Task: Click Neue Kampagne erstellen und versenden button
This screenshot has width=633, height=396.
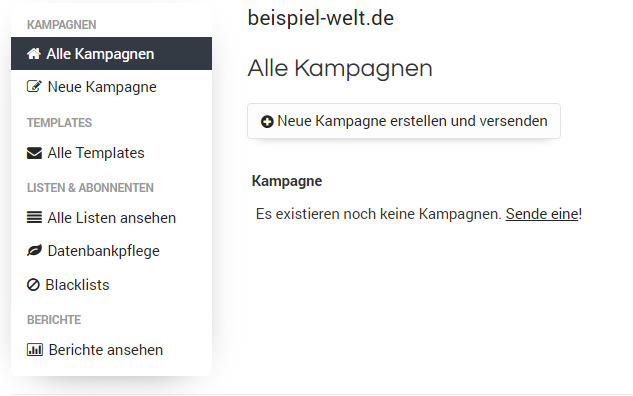Action: tap(404, 121)
